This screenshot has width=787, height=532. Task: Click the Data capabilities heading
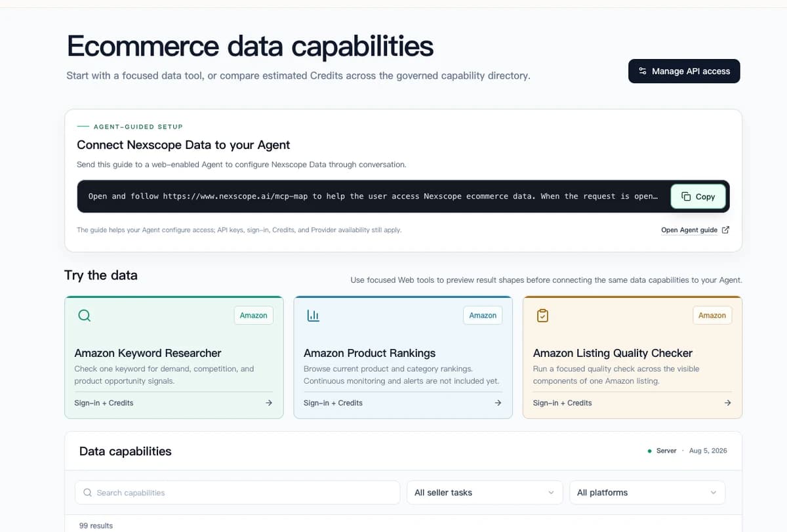[125, 451]
